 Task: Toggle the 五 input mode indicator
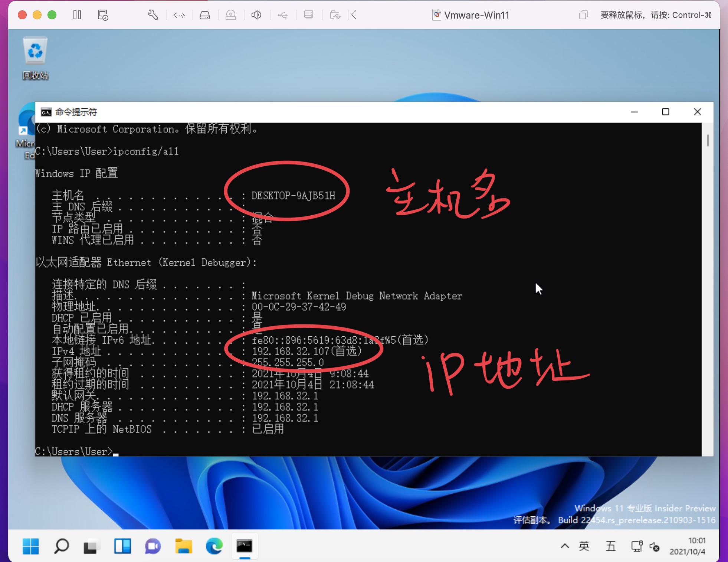tap(610, 546)
